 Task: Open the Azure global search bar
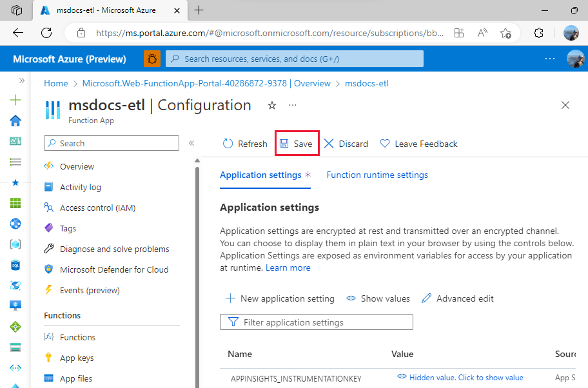(x=294, y=59)
